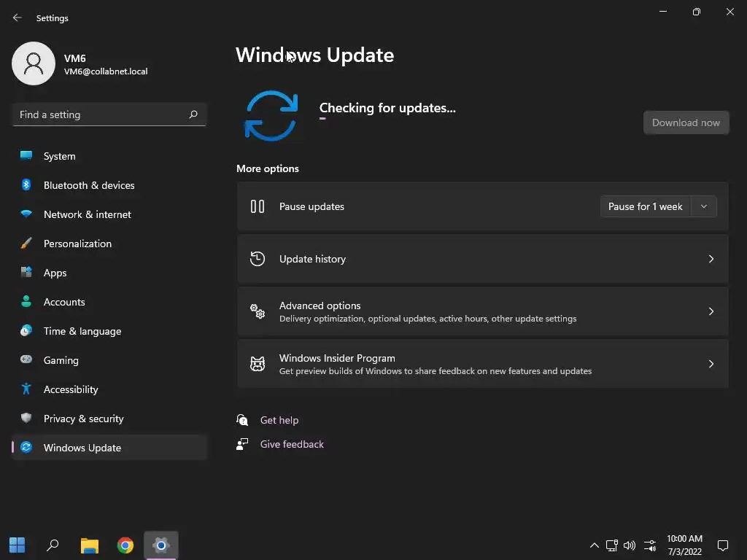Open Windows Insider Program via its chevron
Viewport: 747px width, 560px height.
[x=711, y=363]
